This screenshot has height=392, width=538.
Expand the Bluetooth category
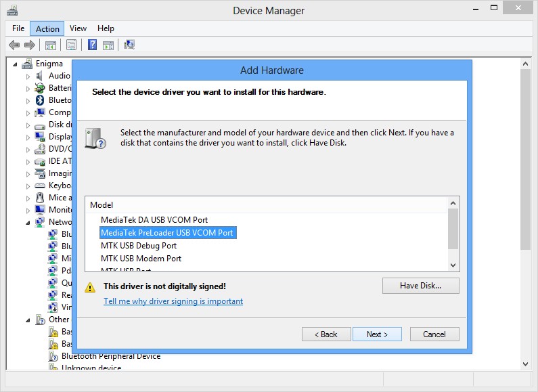click(x=28, y=101)
